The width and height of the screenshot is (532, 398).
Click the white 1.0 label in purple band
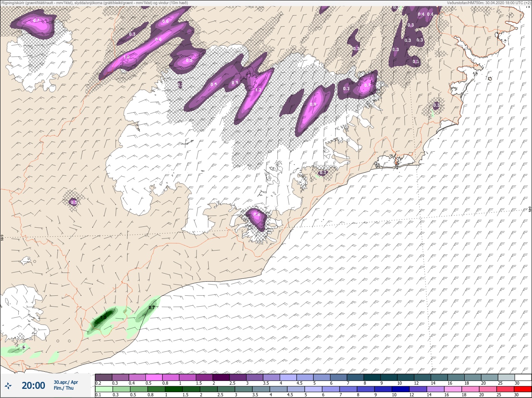(127, 57)
